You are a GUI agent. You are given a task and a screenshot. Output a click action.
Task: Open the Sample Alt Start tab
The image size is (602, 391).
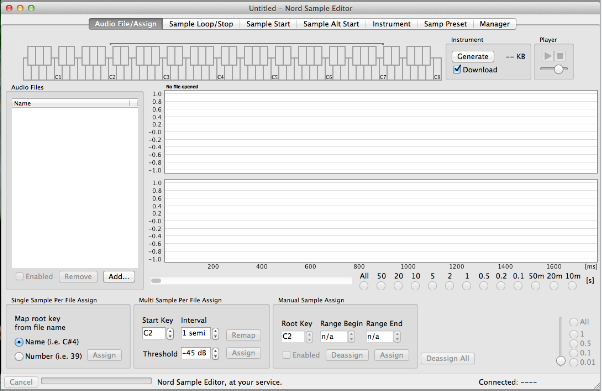(x=331, y=24)
